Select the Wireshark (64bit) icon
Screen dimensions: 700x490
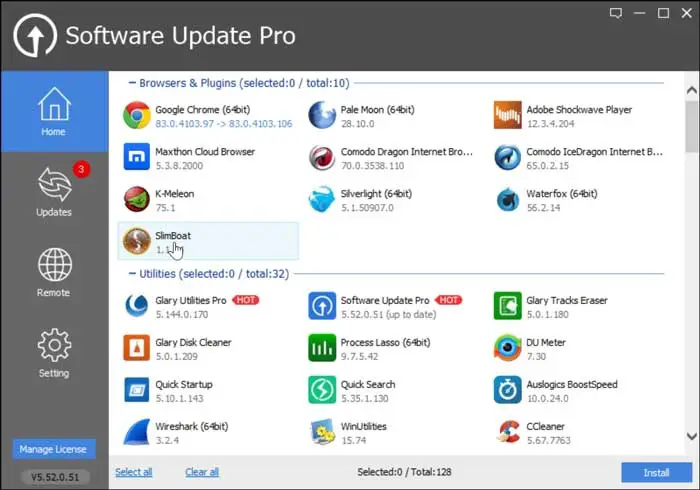coord(137,432)
